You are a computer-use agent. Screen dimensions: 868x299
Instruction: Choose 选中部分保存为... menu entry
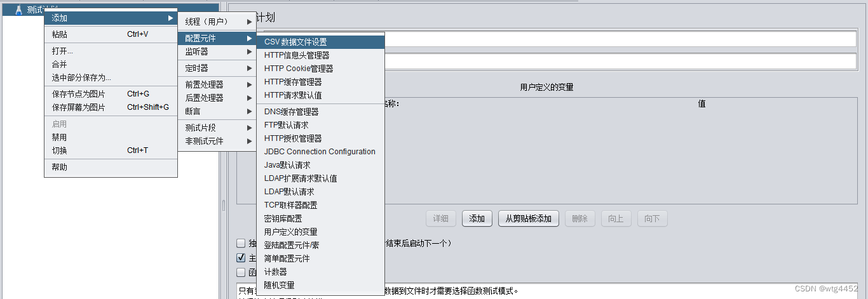(111, 77)
